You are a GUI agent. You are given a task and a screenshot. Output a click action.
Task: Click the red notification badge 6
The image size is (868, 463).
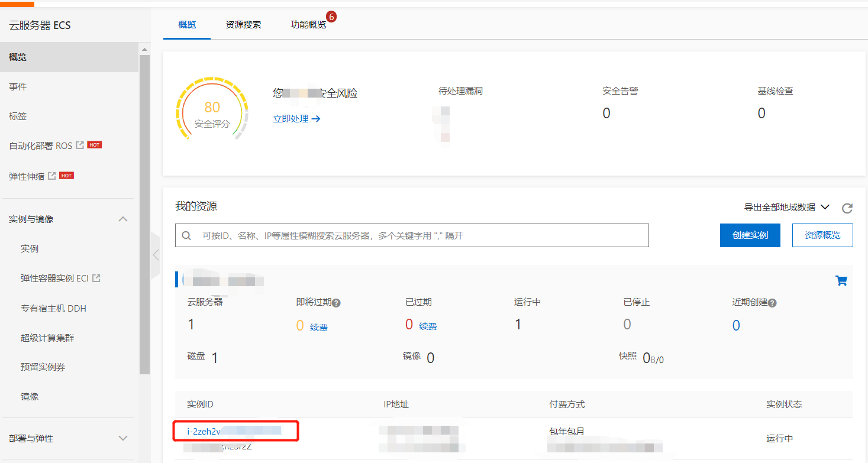point(331,17)
